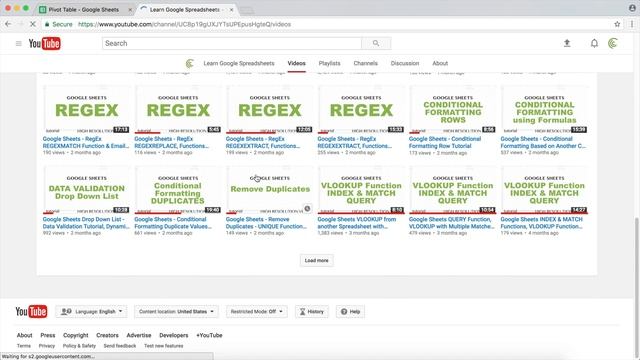Viewport: 640px width, 360px height.
Task: Click the footer Developers link
Action: (174, 335)
